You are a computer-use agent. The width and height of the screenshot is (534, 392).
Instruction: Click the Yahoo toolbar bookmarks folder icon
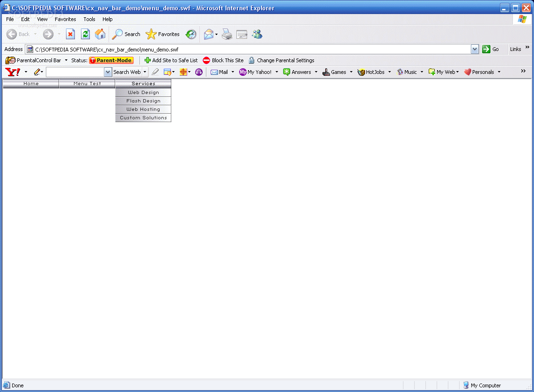[167, 72]
